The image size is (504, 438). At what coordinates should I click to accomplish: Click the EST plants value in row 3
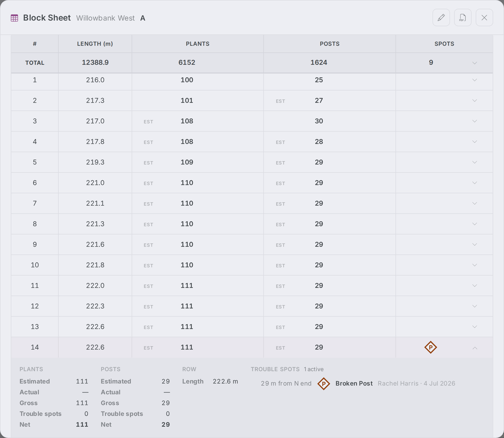[187, 121]
